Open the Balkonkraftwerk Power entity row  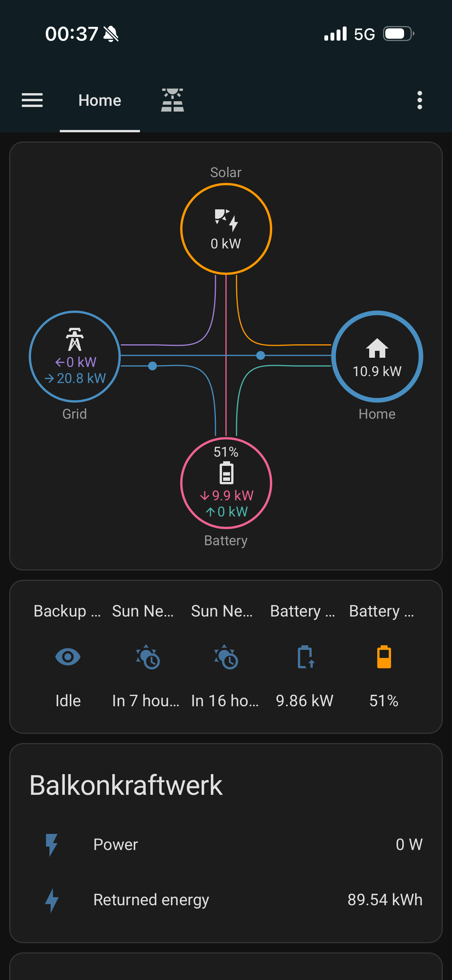coord(226,845)
